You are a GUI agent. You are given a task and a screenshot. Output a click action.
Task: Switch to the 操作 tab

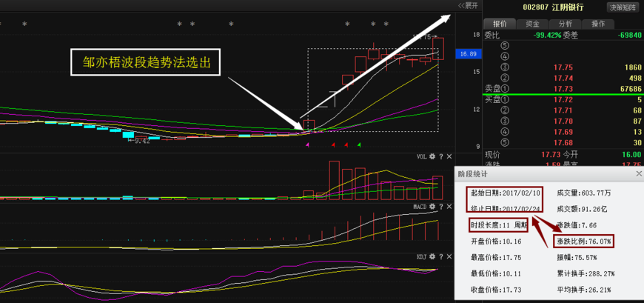598,24
